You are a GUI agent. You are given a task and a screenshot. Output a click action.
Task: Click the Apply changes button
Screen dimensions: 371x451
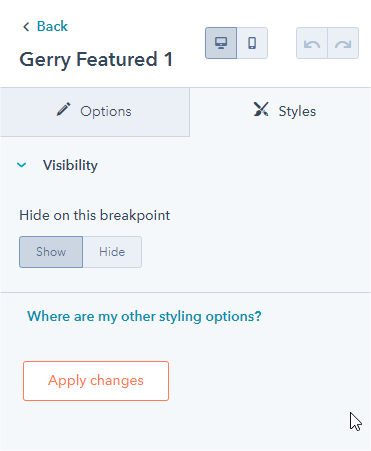point(96,381)
